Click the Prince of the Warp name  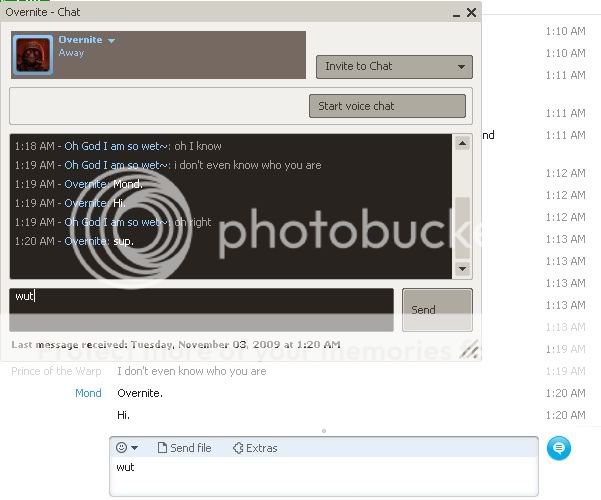point(56,371)
